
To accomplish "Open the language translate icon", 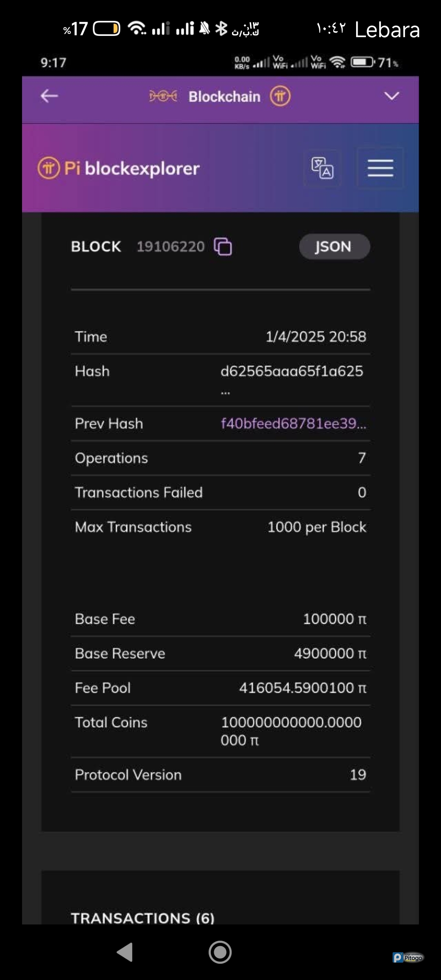I will tap(323, 168).
